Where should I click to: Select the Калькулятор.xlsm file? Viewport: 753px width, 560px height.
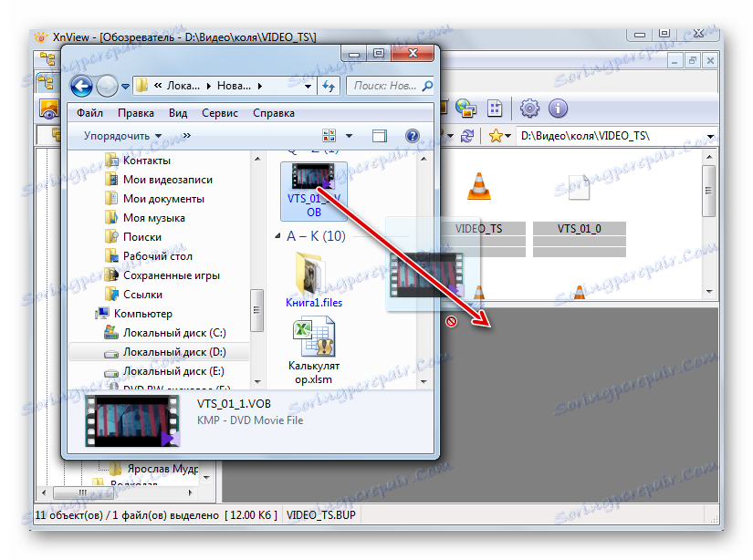(x=314, y=351)
